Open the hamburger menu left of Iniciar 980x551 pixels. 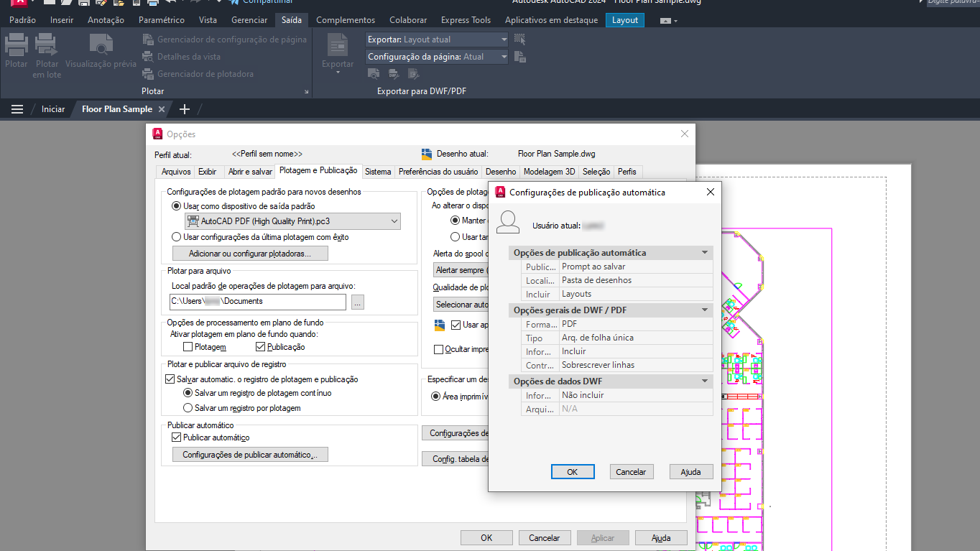pos(17,109)
